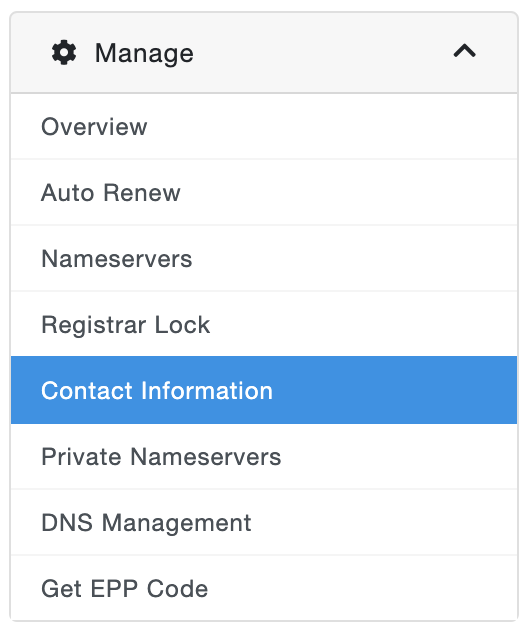Select the Registrar Lock entry
The height and width of the screenshot is (628, 528).
click(x=264, y=324)
